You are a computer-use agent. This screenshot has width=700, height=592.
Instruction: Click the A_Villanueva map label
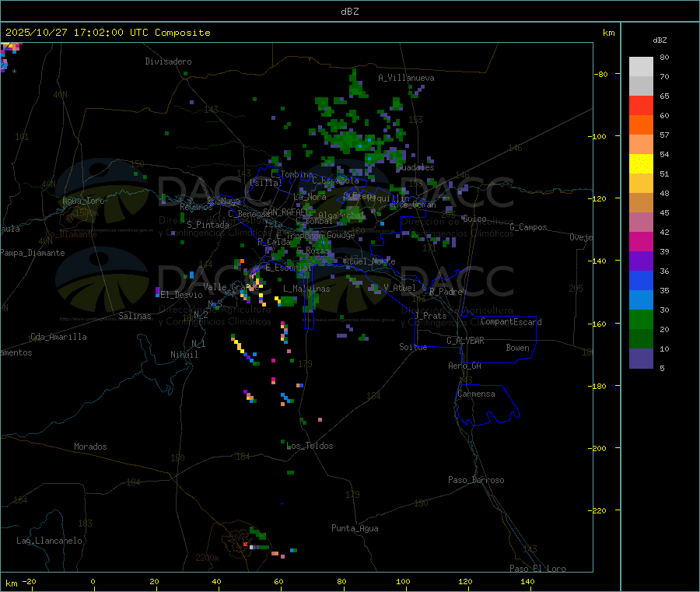406,78
